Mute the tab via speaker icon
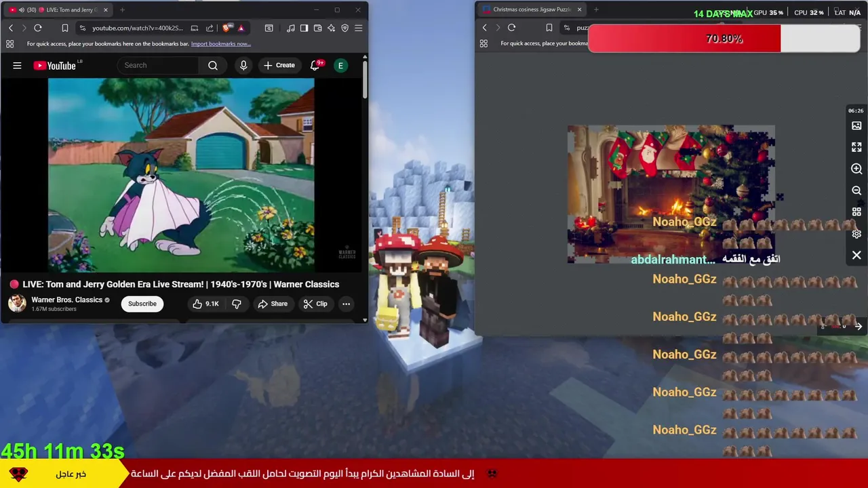The image size is (868, 488). [22, 10]
